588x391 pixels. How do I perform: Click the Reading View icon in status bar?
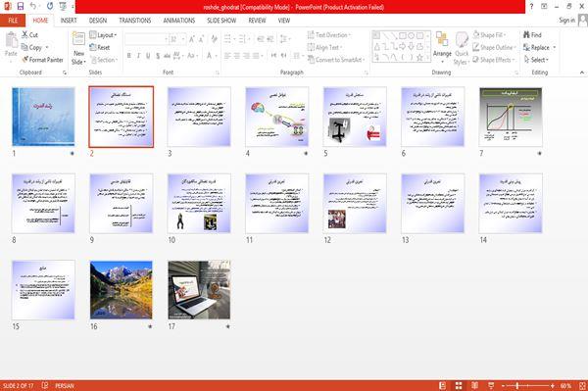tap(474, 385)
